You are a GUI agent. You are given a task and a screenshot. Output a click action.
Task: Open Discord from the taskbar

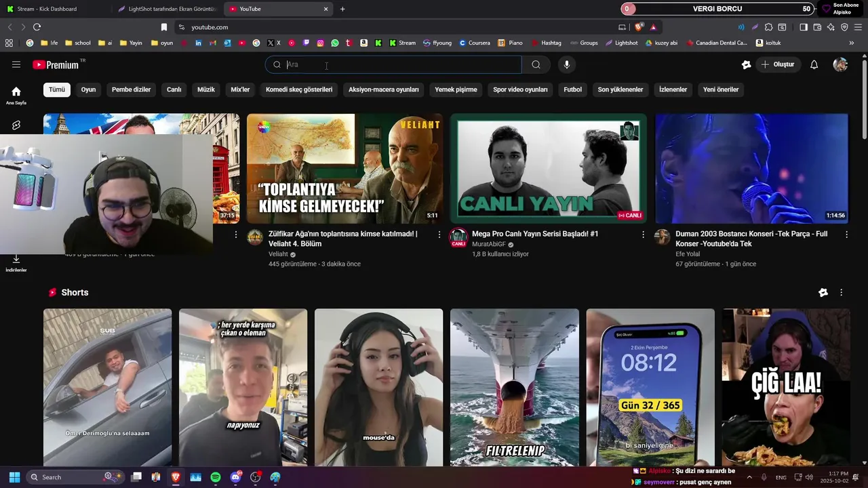point(235,477)
